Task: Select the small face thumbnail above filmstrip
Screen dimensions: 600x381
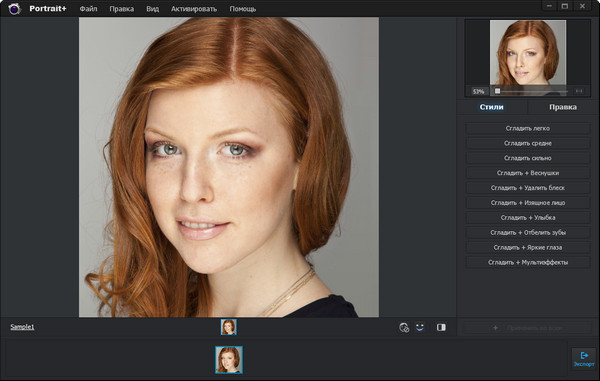Action: click(x=228, y=327)
